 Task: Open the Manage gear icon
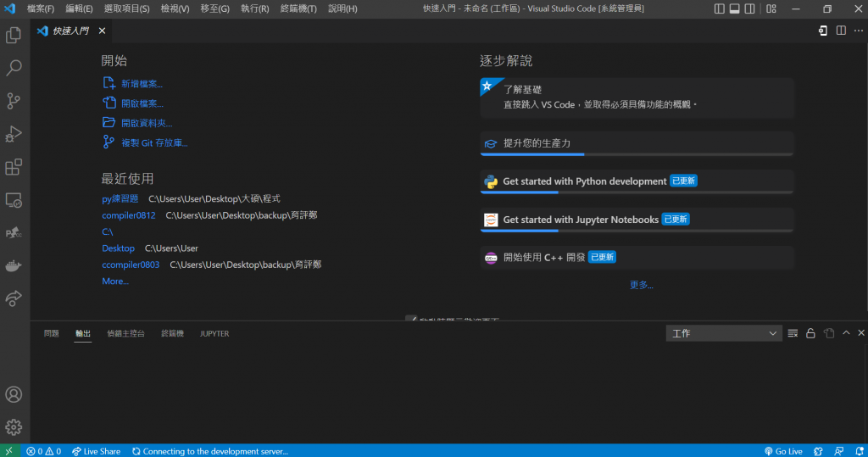tap(14, 427)
